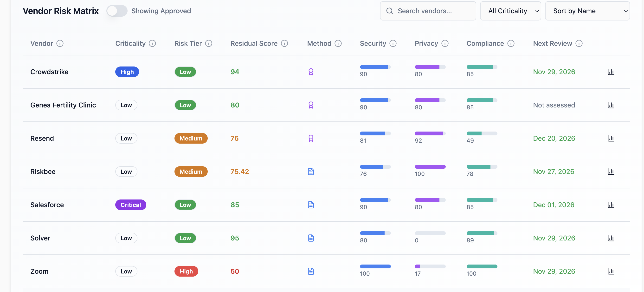Viewport: 644px width, 292px height.
Task: Click the Zoom row chart icon
Action: coord(611,271)
